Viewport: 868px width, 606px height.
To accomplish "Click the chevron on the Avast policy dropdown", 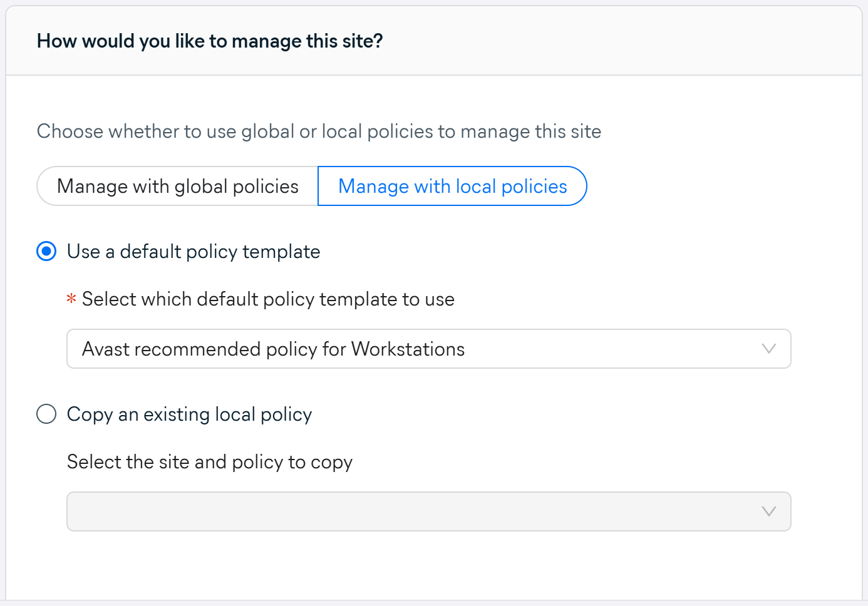I will pos(768,349).
